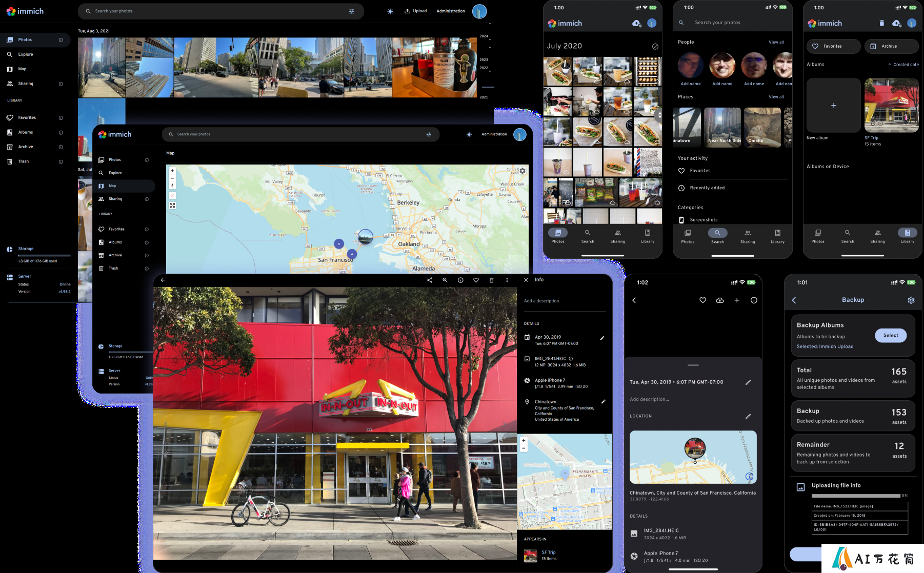Open Photos in the left web sidebar
Image resolution: width=924 pixels, height=573 pixels.
(x=35, y=40)
